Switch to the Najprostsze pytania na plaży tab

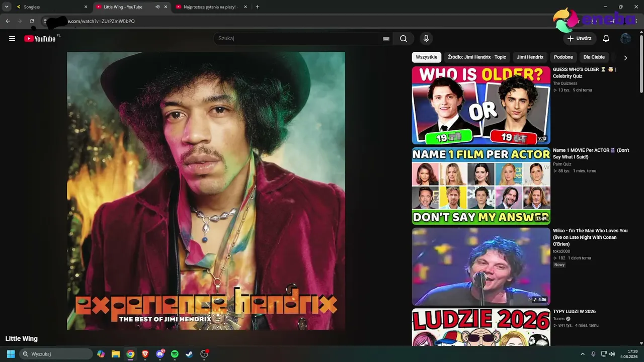(211, 7)
